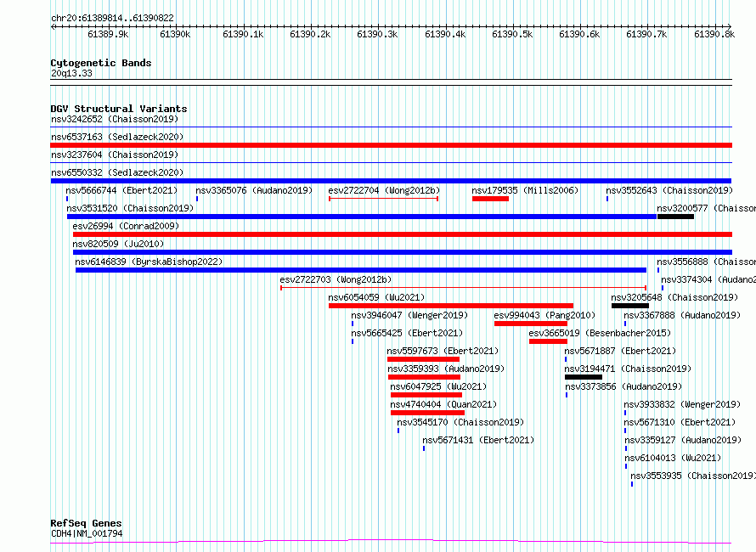Select the DGV Structural Variants track title

pyautogui.click(x=119, y=109)
